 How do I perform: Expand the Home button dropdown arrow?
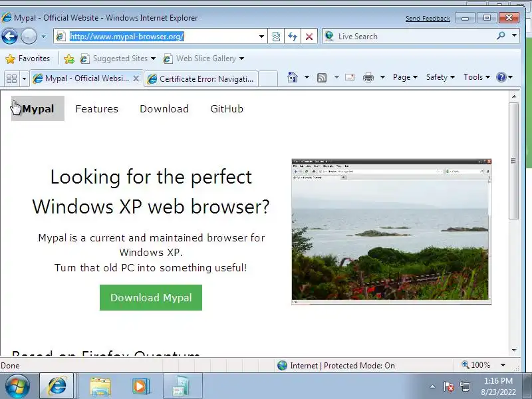(x=307, y=77)
